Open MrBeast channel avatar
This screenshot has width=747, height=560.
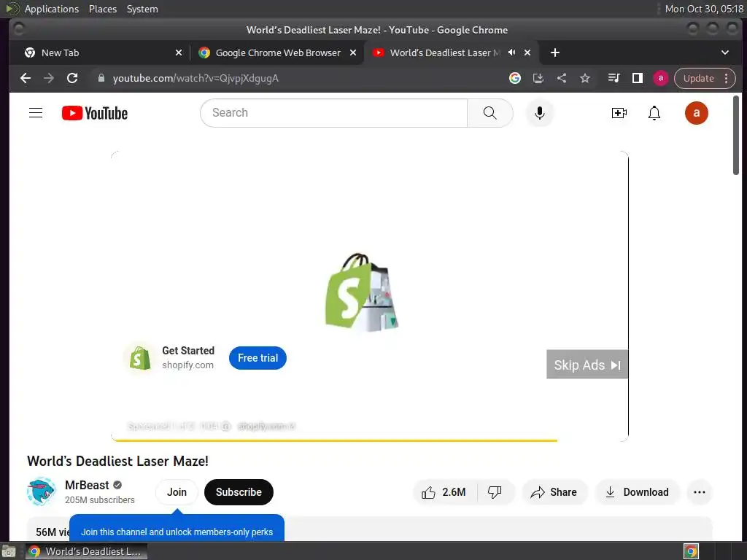[x=42, y=491]
